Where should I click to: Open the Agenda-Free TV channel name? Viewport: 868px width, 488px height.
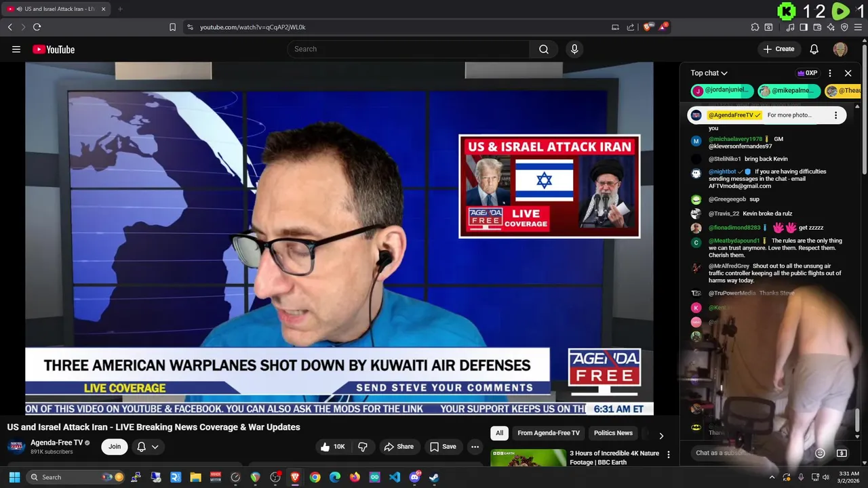coord(56,443)
